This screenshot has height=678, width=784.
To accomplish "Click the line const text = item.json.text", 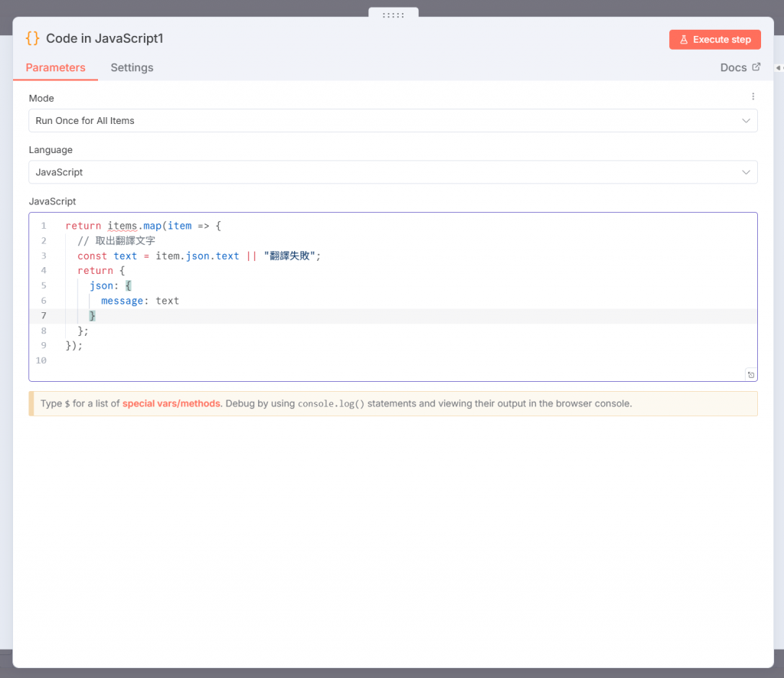I will tap(198, 256).
